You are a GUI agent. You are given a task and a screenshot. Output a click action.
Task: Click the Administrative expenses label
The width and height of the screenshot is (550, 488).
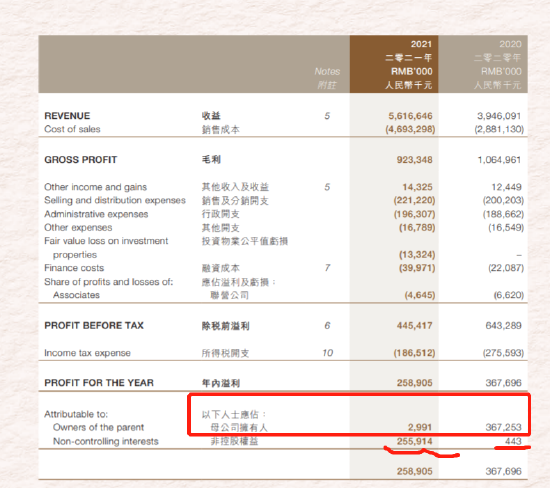[96, 214]
